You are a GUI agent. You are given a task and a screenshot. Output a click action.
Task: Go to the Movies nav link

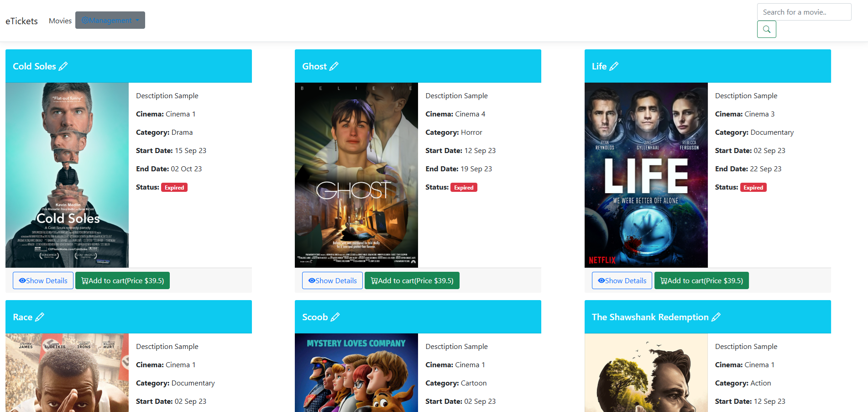click(x=60, y=21)
